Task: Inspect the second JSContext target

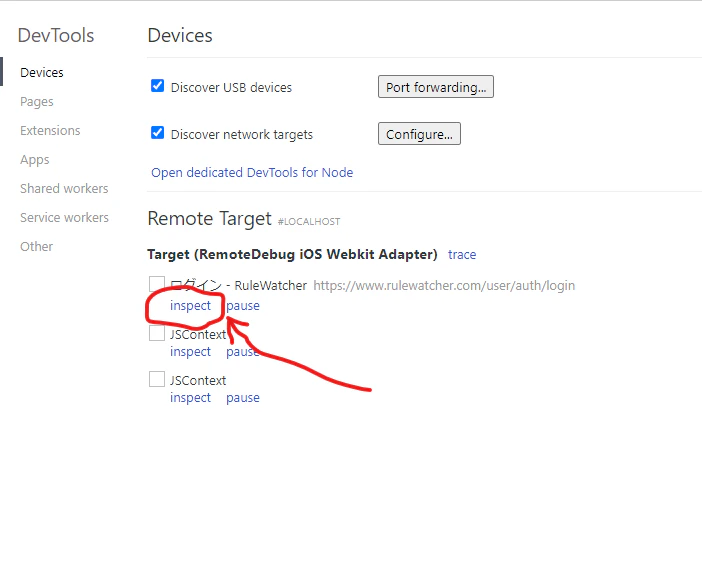Action: 190,398
